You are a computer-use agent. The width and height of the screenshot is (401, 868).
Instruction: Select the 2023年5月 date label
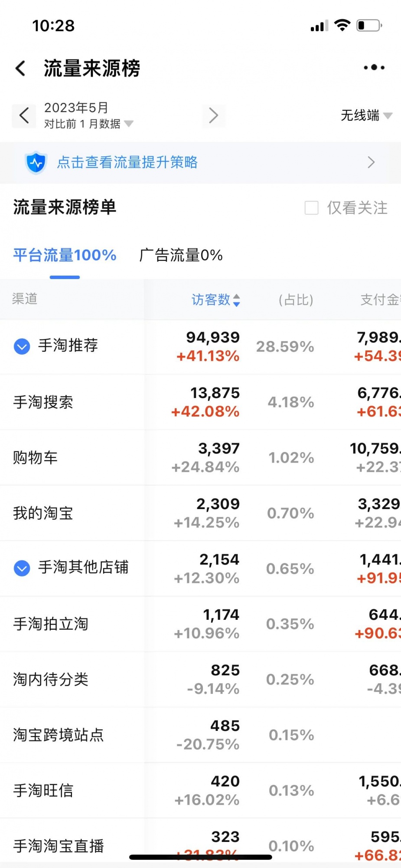point(76,108)
